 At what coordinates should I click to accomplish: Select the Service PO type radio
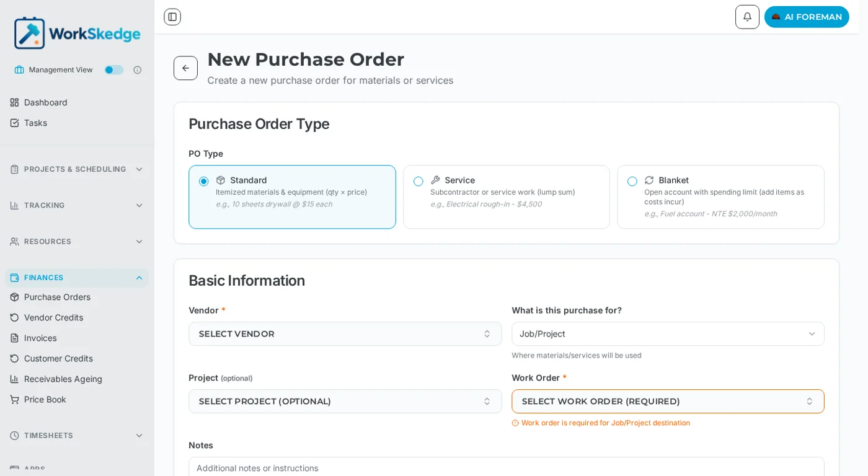418,182
